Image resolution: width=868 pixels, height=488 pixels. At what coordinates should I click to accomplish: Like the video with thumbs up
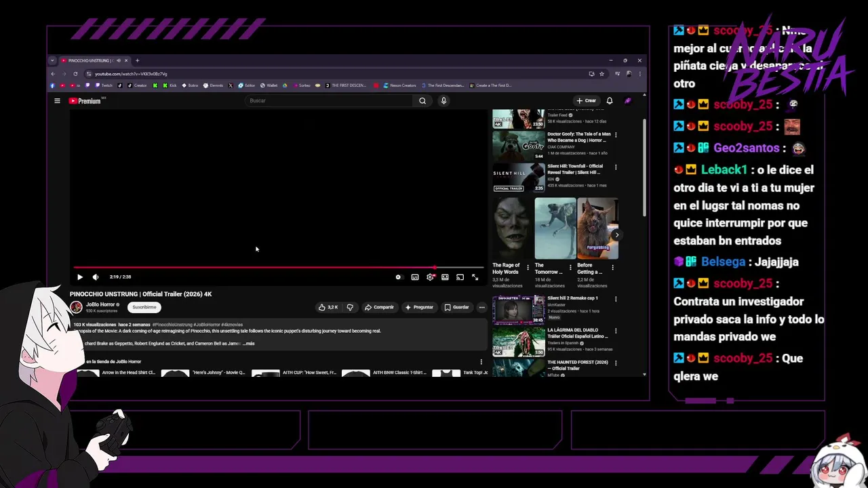coord(328,307)
